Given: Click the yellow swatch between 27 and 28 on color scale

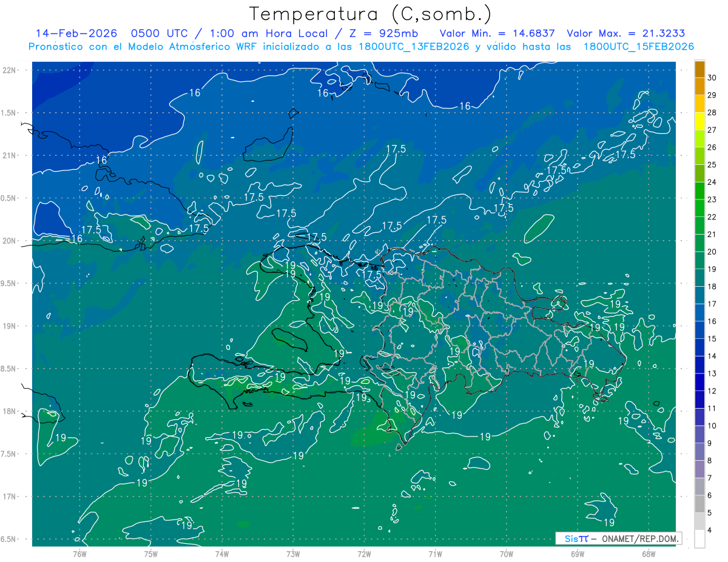Looking at the screenshot, I should click(699, 121).
